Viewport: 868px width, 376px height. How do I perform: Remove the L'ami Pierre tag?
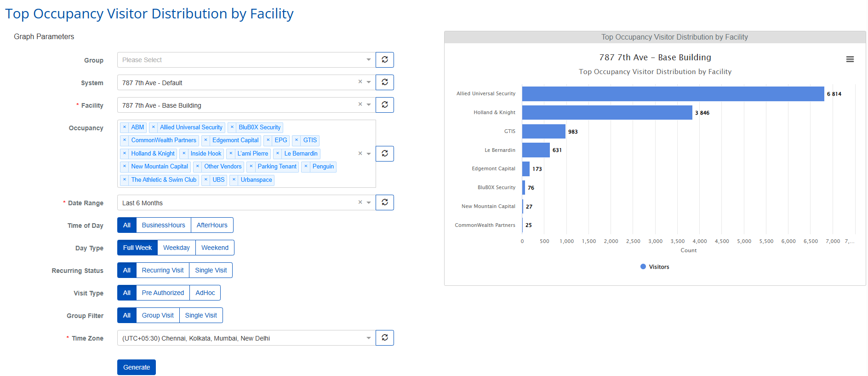coord(231,154)
